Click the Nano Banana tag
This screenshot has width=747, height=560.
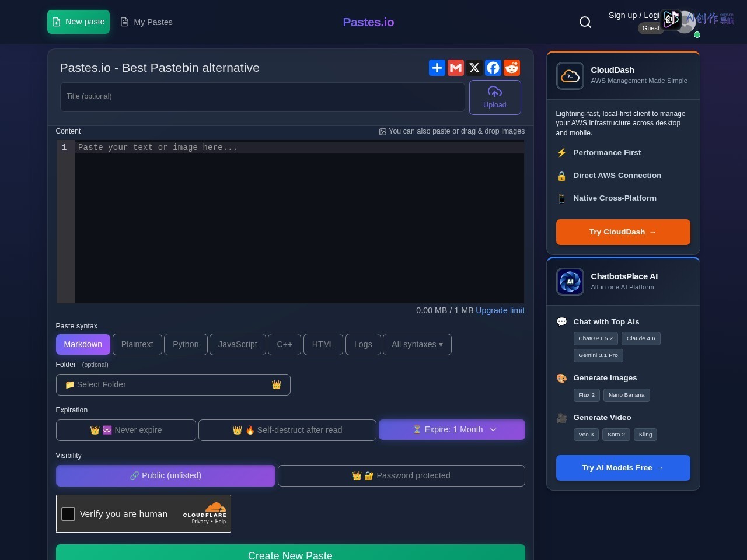click(x=627, y=395)
